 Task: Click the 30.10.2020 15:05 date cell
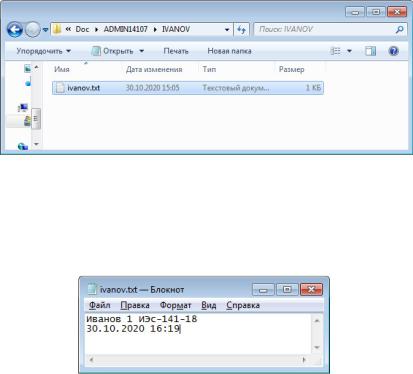click(x=152, y=88)
